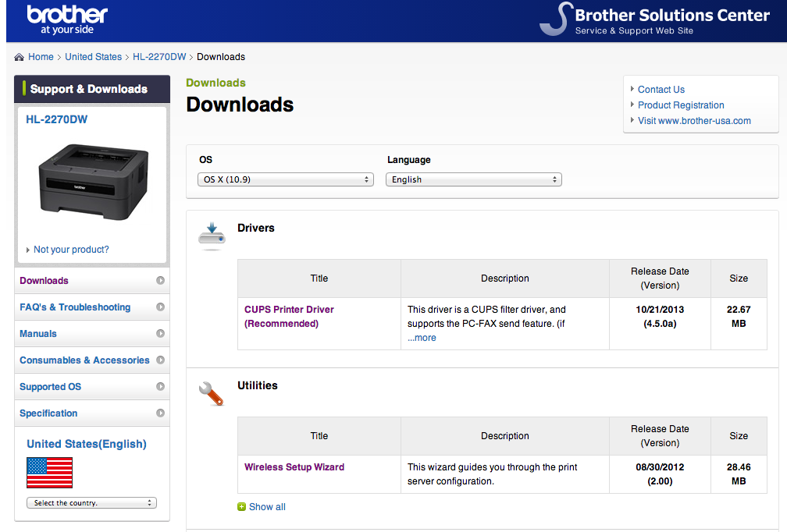Image resolution: width=787 pixels, height=532 pixels.
Task: Click the arrow icon on Specification row
Action: (x=160, y=413)
